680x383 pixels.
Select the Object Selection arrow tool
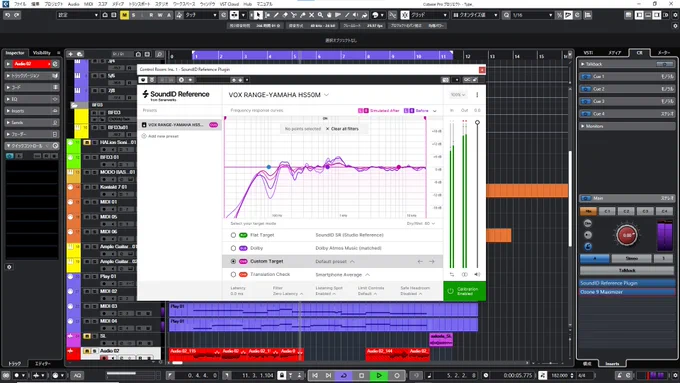tap(258, 15)
